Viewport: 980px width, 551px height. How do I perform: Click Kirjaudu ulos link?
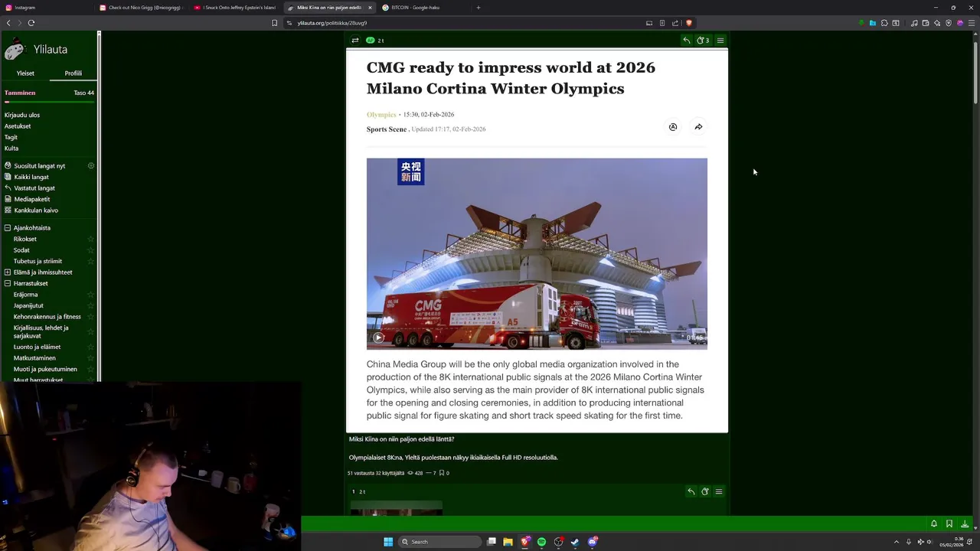[x=22, y=116]
